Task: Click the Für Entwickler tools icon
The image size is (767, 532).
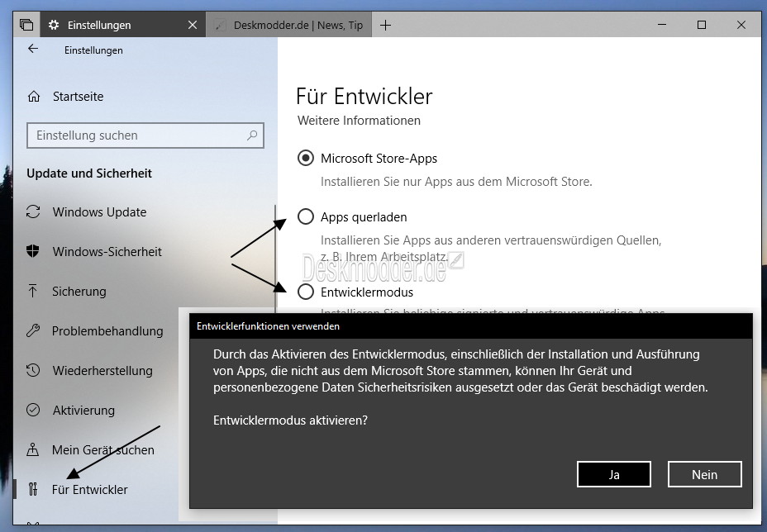Action: click(x=33, y=489)
